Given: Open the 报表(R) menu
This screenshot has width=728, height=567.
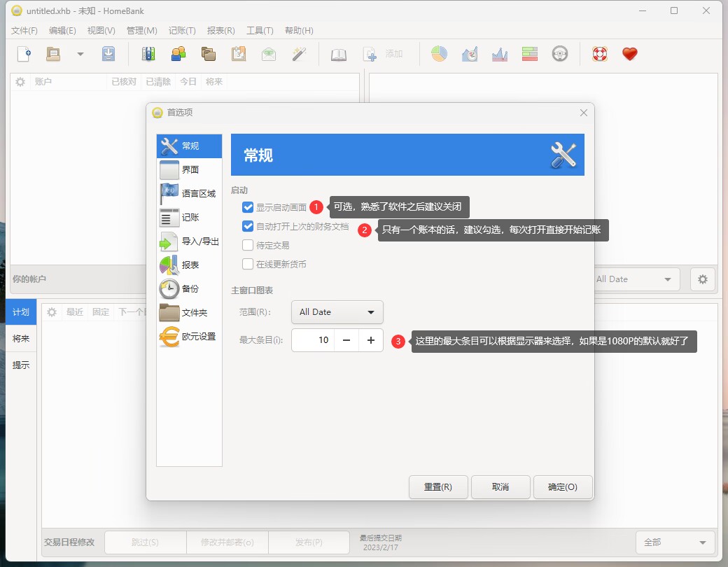Looking at the screenshot, I should click(x=220, y=31).
